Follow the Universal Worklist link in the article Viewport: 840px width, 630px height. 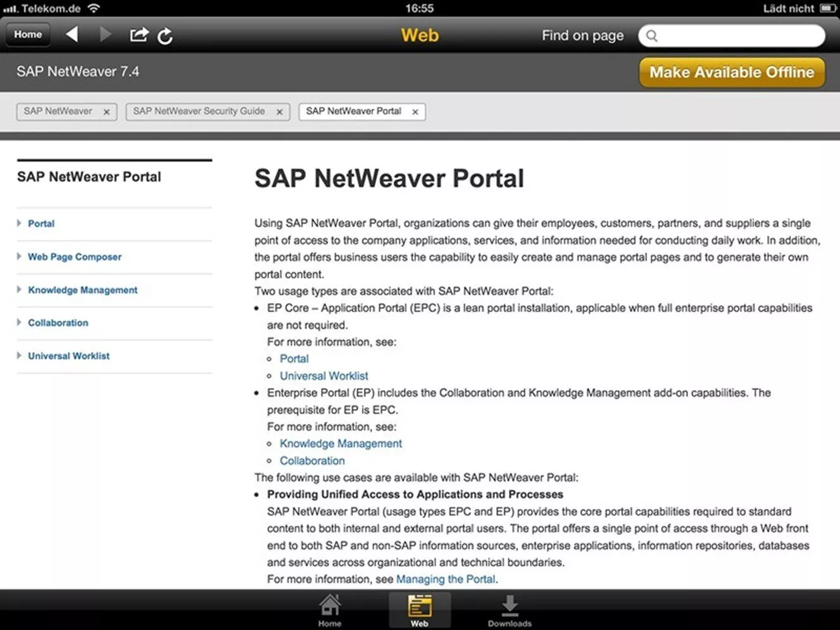(324, 376)
